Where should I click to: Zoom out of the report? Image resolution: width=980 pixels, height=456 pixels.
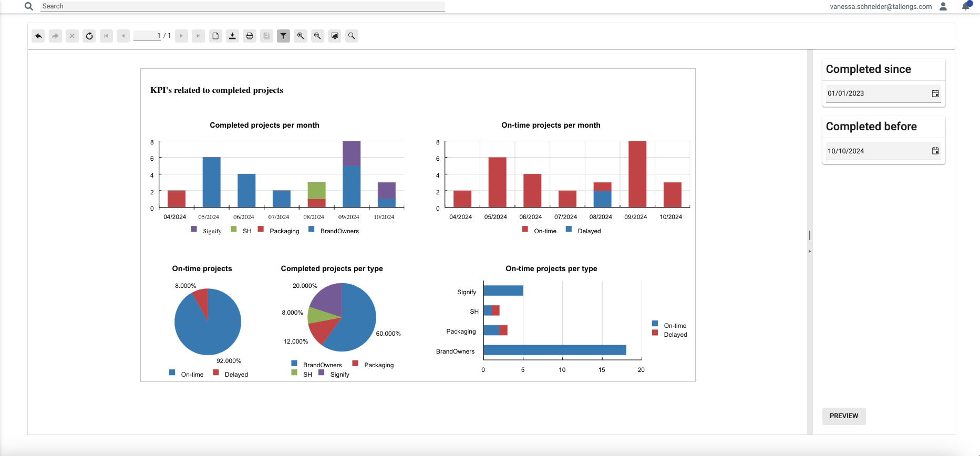coord(317,36)
